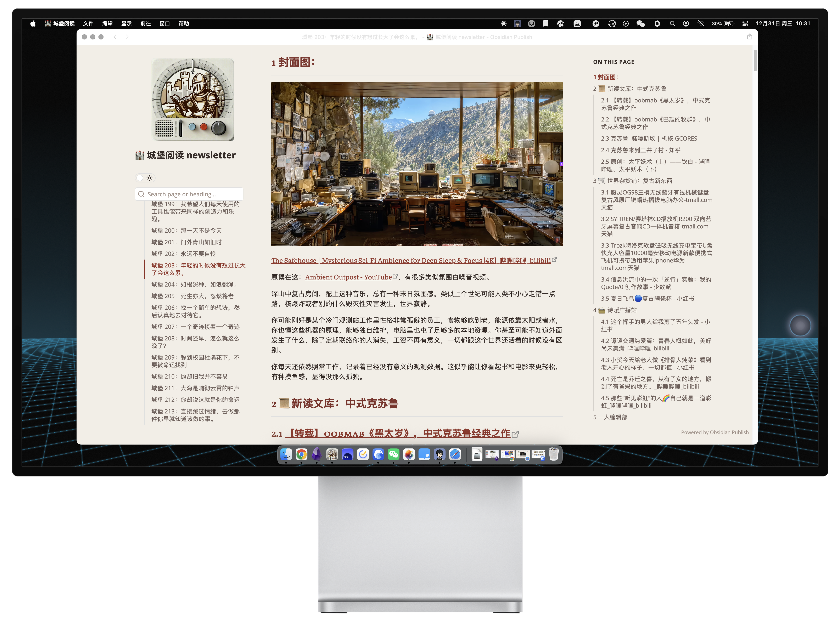Go forward with the right chevron arrow

(127, 37)
